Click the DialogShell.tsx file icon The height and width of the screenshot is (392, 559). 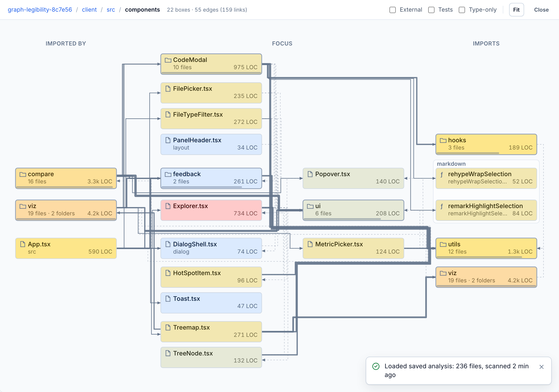tap(168, 244)
